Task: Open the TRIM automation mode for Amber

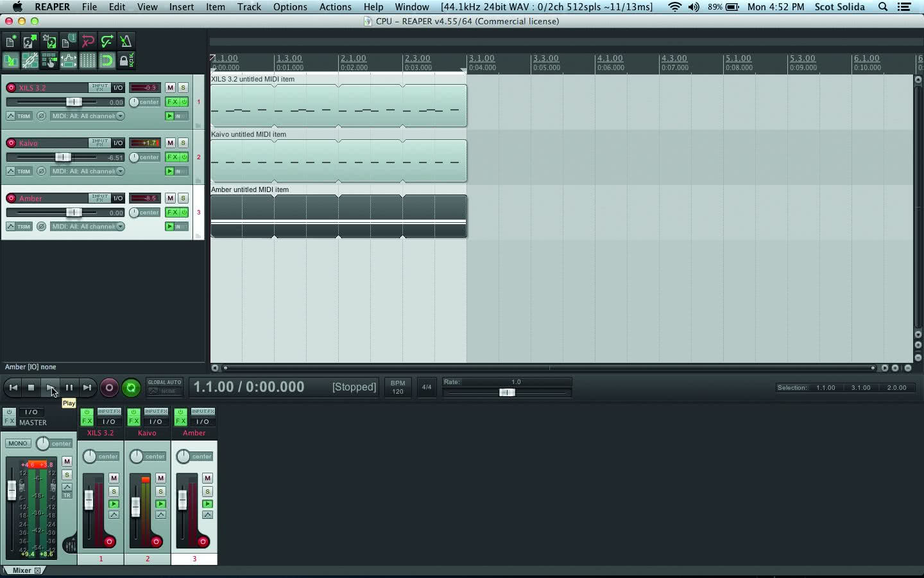Action: [x=19, y=227]
